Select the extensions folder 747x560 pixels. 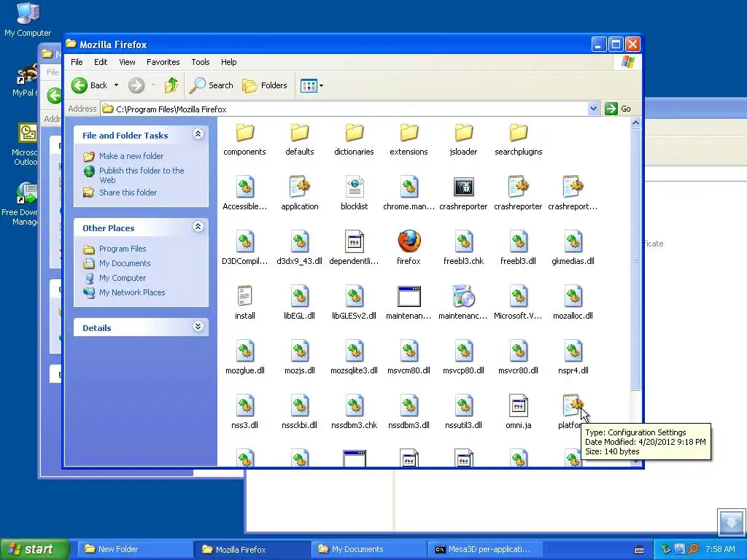click(x=409, y=140)
